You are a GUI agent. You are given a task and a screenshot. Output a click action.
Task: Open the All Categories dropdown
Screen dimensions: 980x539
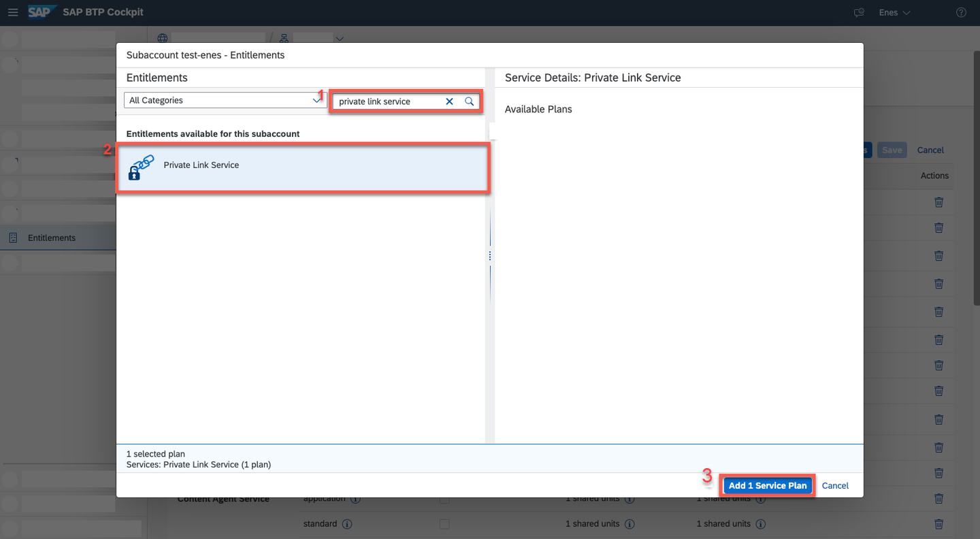(x=225, y=100)
